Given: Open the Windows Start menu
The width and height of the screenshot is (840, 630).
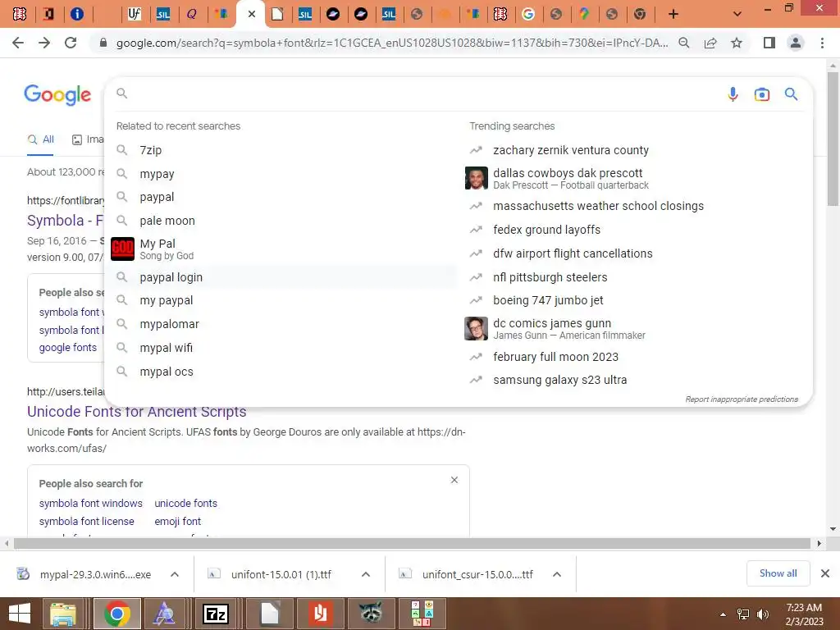Looking at the screenshot, I should coord(20,614).
